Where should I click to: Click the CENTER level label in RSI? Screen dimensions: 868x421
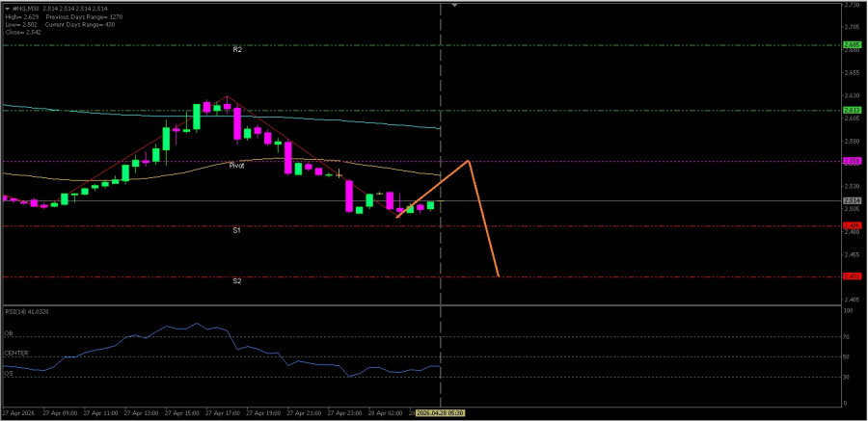[x=16, y=353]
